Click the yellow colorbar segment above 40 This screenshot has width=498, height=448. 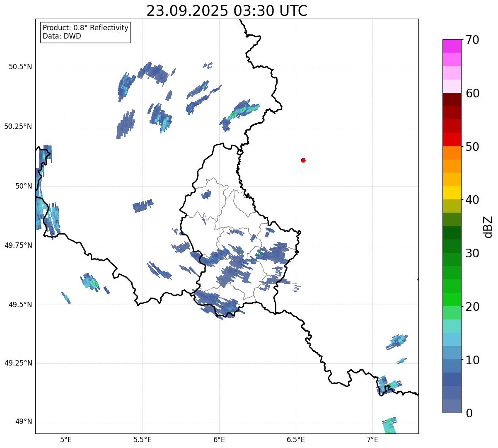pyautogui.click(x=452, y=193)
